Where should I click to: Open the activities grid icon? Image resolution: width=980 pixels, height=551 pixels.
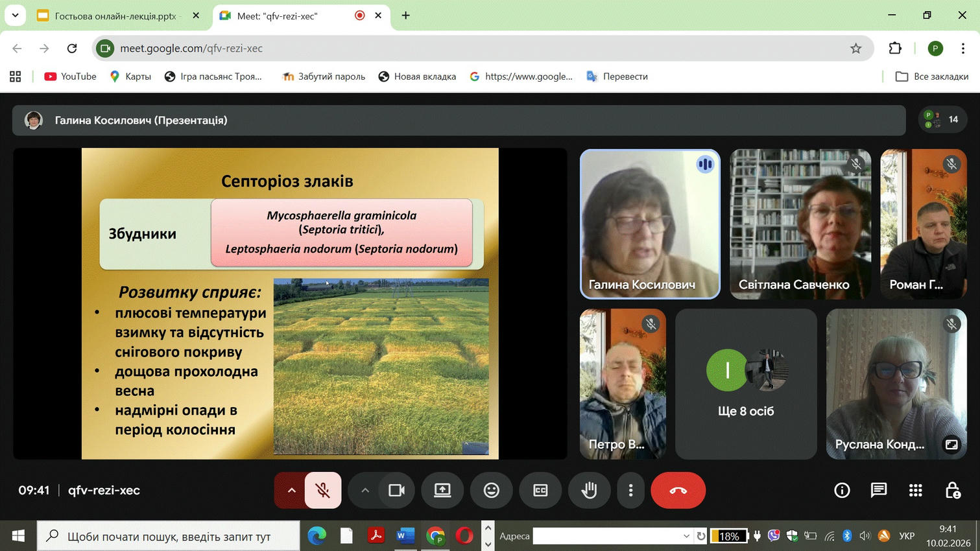pos(915,491)
